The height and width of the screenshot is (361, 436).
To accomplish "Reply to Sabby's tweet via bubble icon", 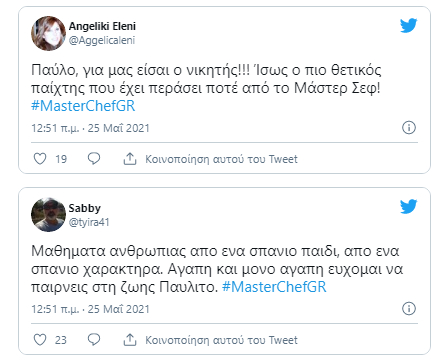I will [94, 340].
